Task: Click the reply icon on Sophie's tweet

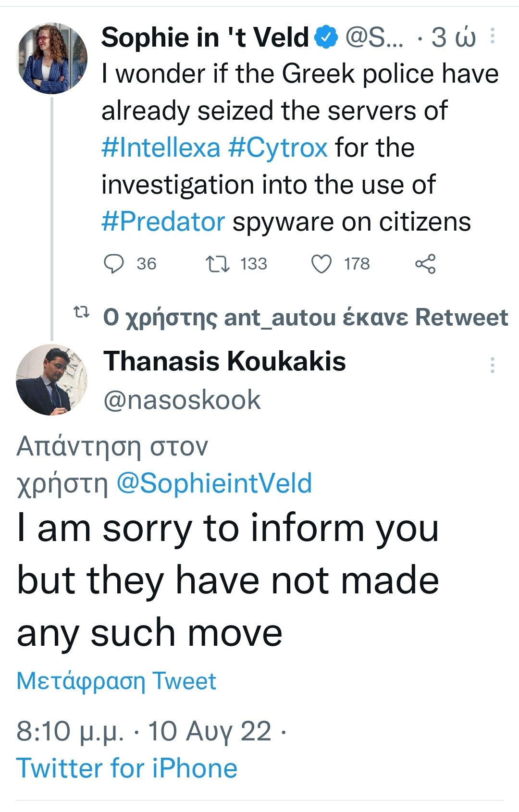Action: pyautogui.click(x=114, y=263)
